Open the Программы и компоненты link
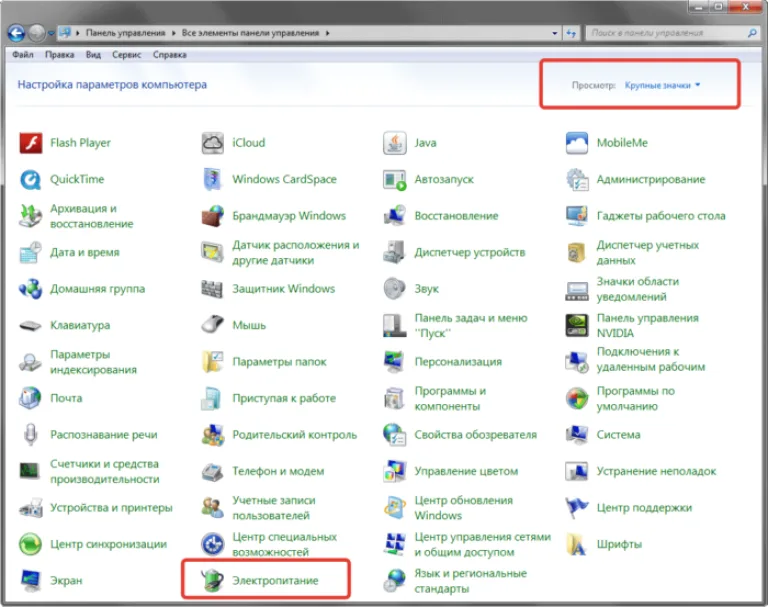 pos(450,398)
